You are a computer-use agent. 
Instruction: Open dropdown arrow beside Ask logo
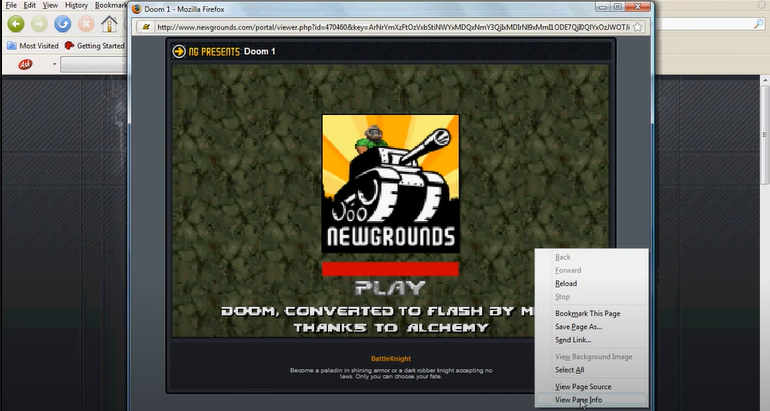54,64
